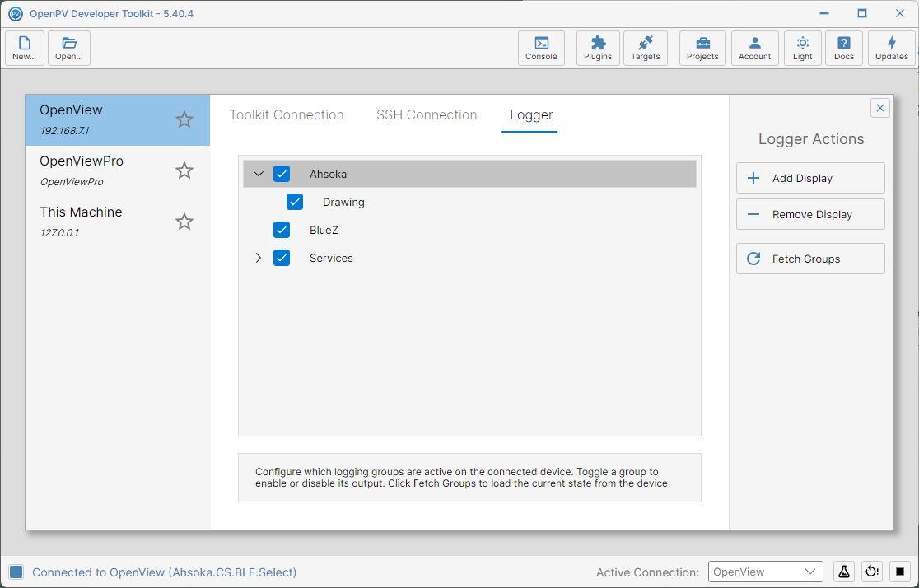Open the Docs help

(844, 48)
